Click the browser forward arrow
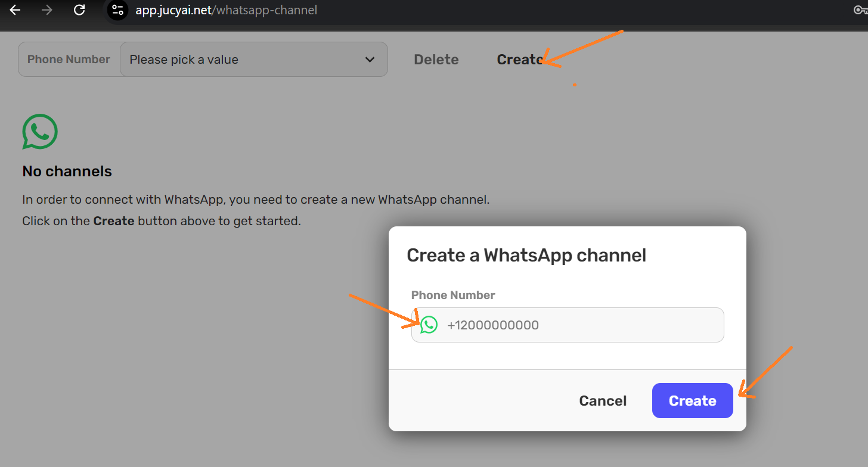 point(46,10)
